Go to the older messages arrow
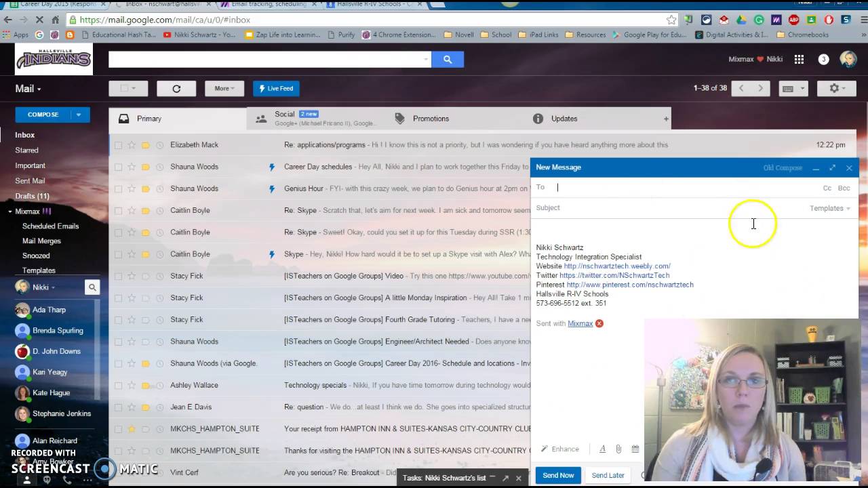868x488 pixels. point(760,88)
